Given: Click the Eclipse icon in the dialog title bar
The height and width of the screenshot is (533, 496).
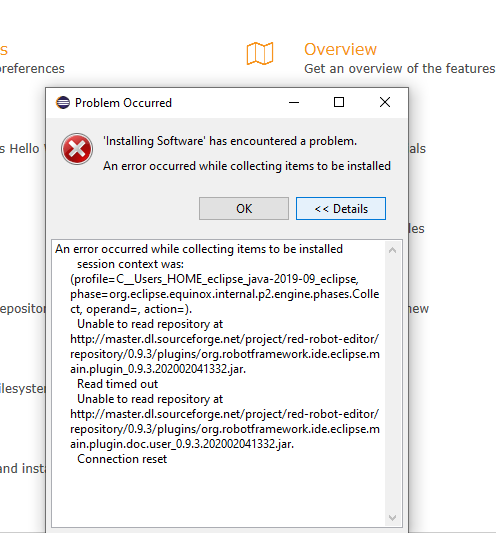Looking at the screenshot, I should [63, 103].
